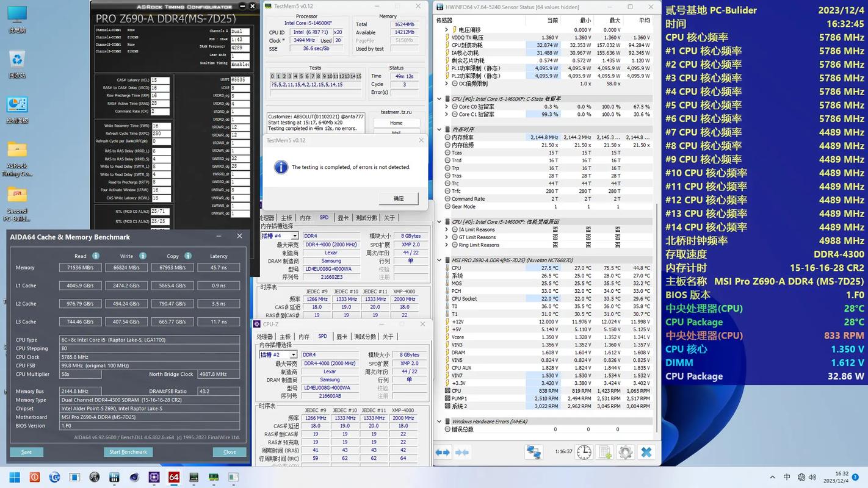Switch to 显卡 tab in lower CPU-Z window
The height and width of the screenshot is (488, 868).
tap(342, 337)
